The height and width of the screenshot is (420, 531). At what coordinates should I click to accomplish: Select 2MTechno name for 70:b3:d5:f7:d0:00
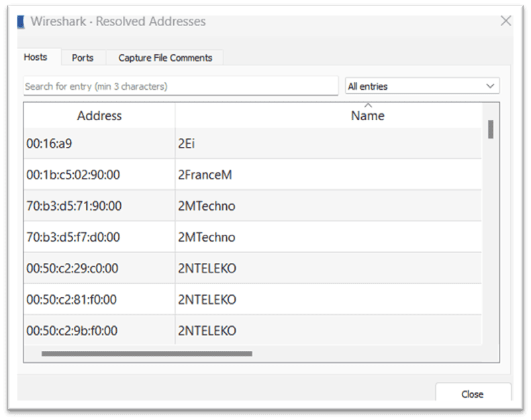pos(328,237)
